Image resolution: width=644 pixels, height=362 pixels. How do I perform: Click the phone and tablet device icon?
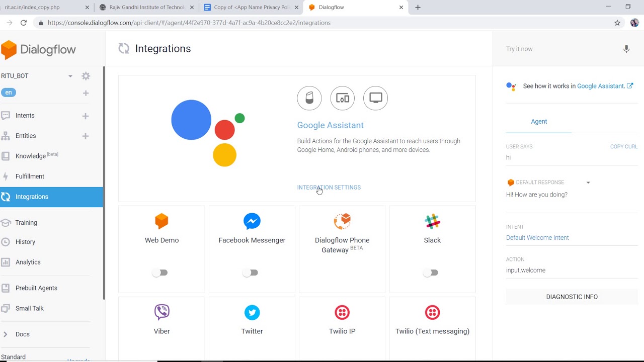pos(343,98)
